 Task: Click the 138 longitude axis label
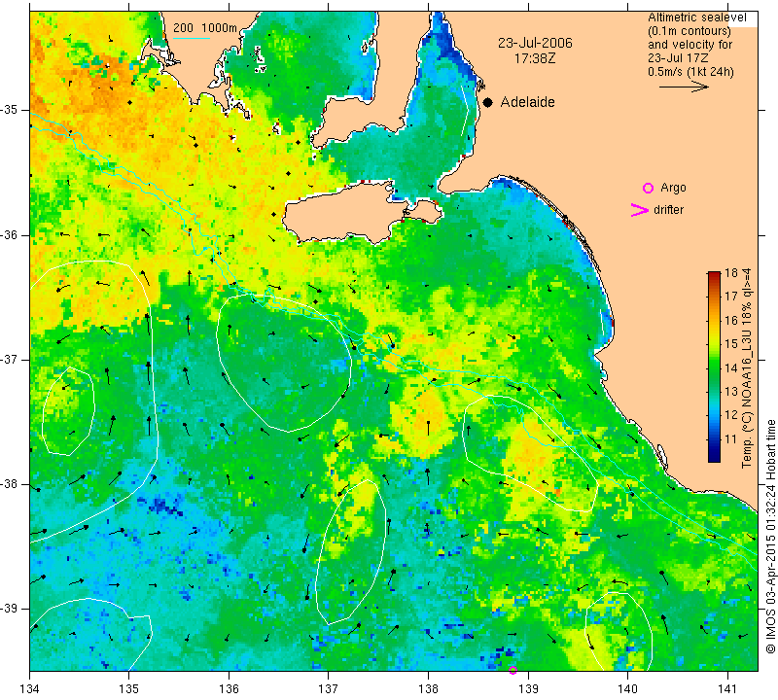428,689
